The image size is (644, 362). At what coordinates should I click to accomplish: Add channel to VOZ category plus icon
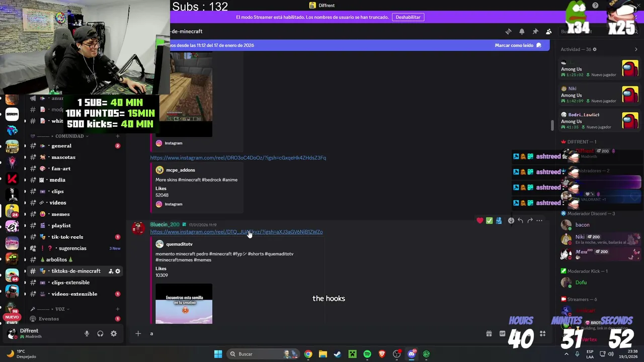click(118, 309)
